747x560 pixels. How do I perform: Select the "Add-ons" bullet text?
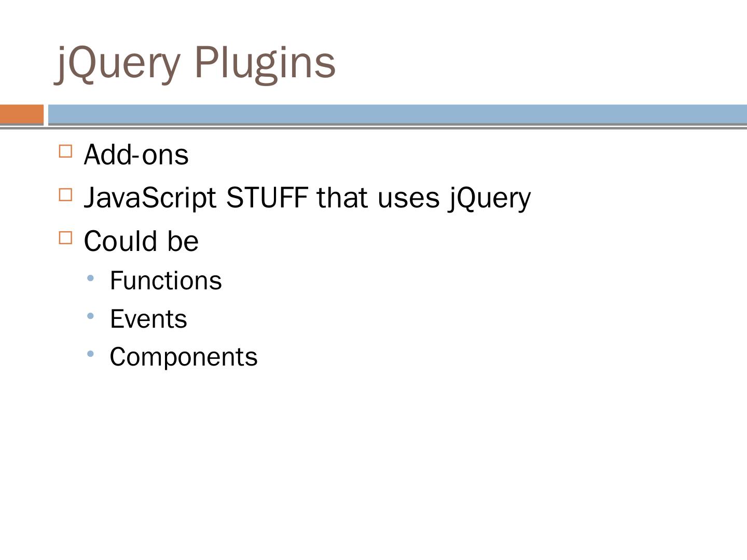[x=136, y=155]
